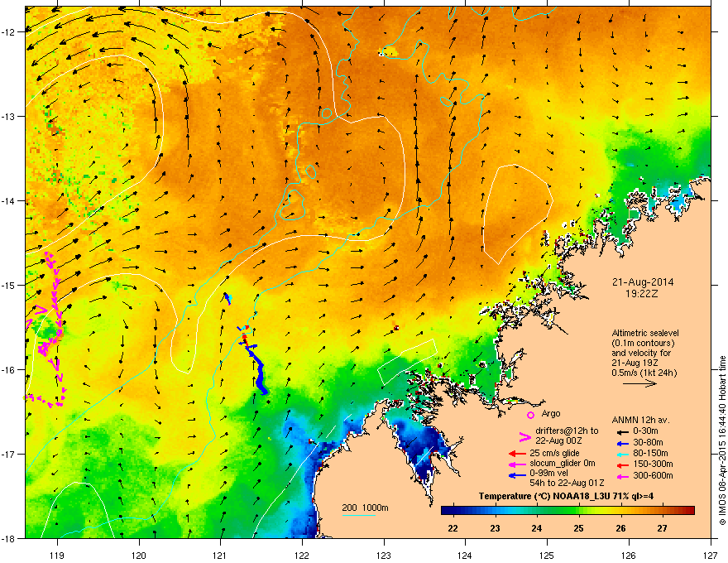Click the small white rectangle near the coast
The image size is (728, 563).
(x=407, y=362)
